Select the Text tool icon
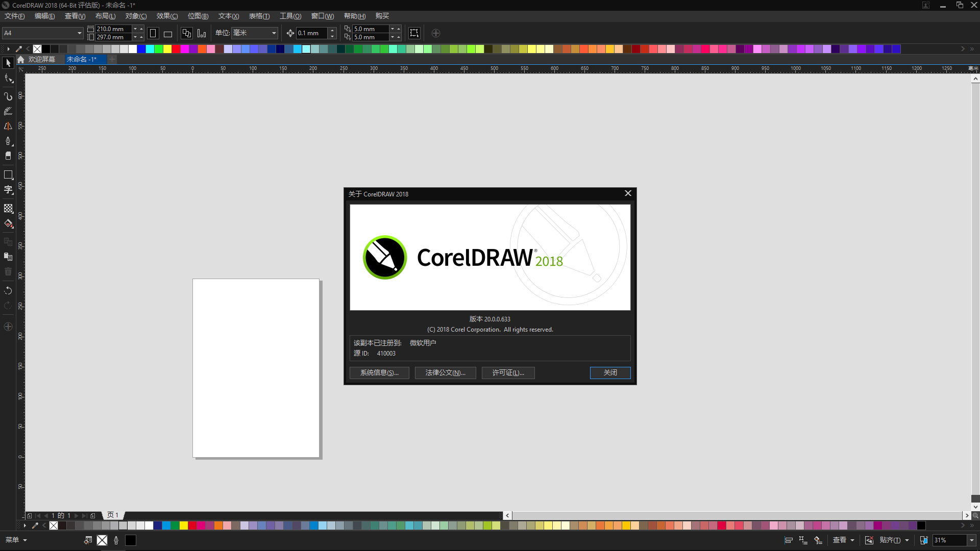Viewport: 980px width, 551px height. 8,190
